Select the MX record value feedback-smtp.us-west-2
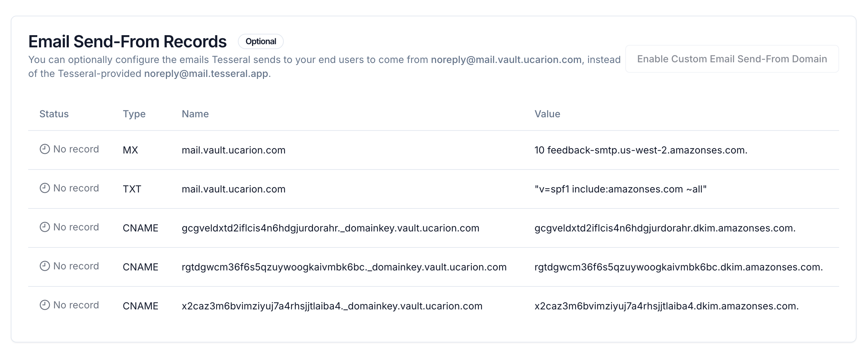The height and width of the screenshot is (355, 868). [641, 150]
